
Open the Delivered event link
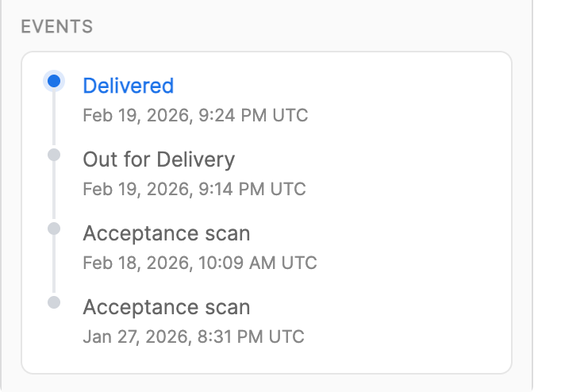point(128,86)
